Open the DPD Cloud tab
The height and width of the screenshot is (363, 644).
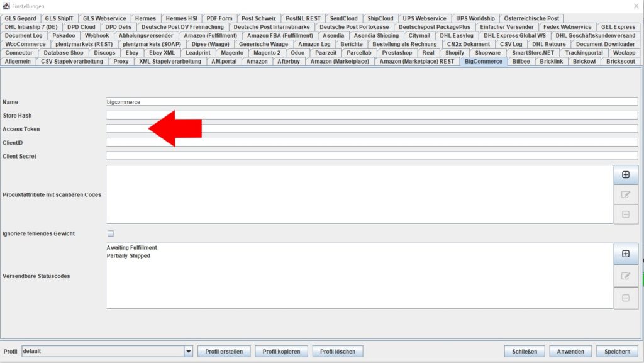(x=81, y=27)
